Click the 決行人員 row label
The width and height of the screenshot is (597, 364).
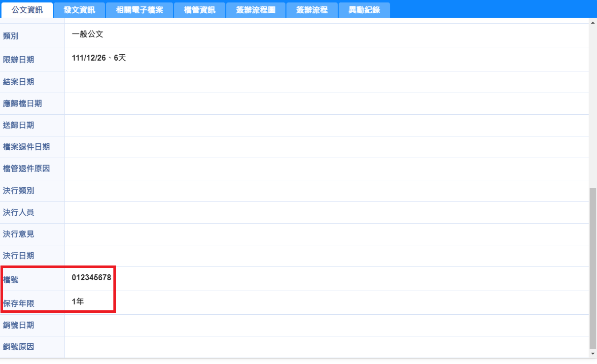click(19, 212)
